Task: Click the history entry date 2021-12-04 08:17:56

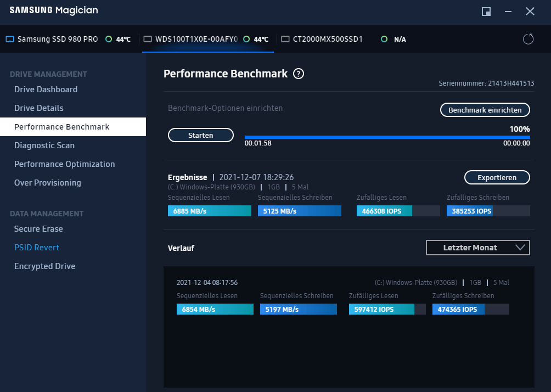Action: point(207,282)
